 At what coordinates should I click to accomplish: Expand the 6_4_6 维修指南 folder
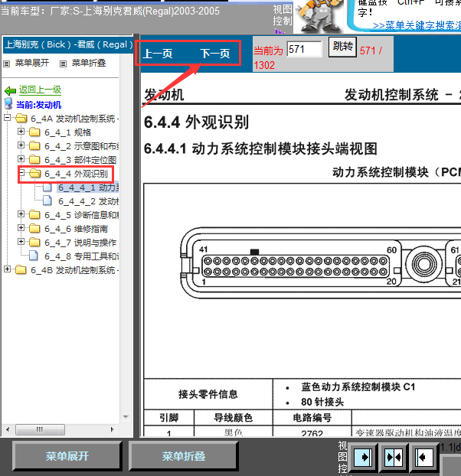[21, 228]
